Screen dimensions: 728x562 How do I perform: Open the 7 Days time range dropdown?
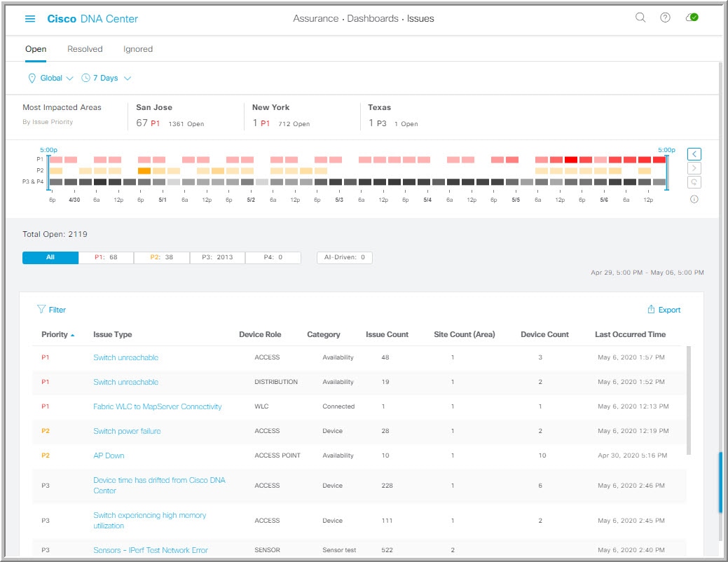point(107,78)
